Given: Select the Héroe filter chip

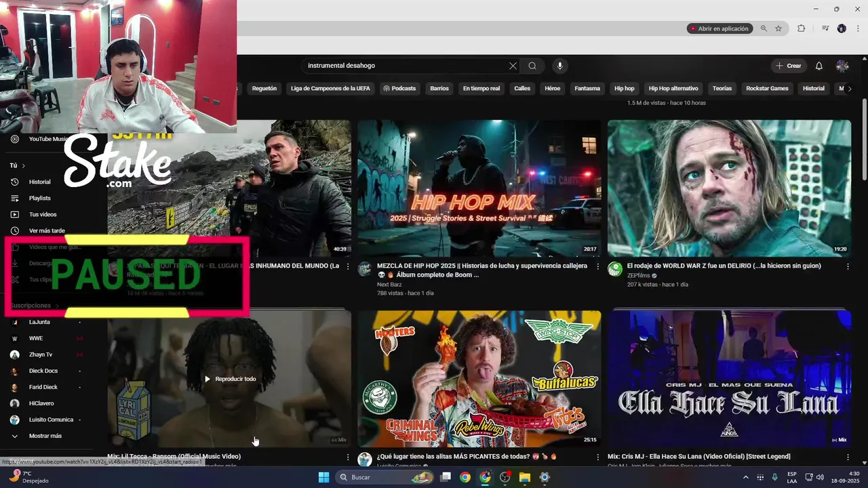Looking at the screenshot, I should point(553,88).
